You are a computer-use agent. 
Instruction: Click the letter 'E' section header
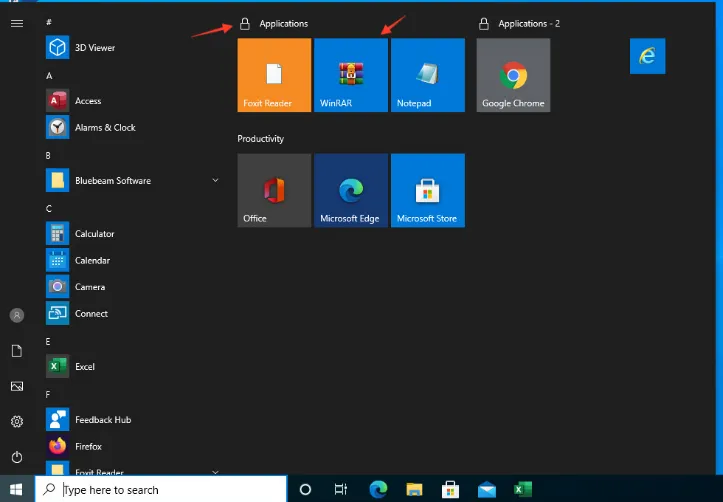pos(48,341)
